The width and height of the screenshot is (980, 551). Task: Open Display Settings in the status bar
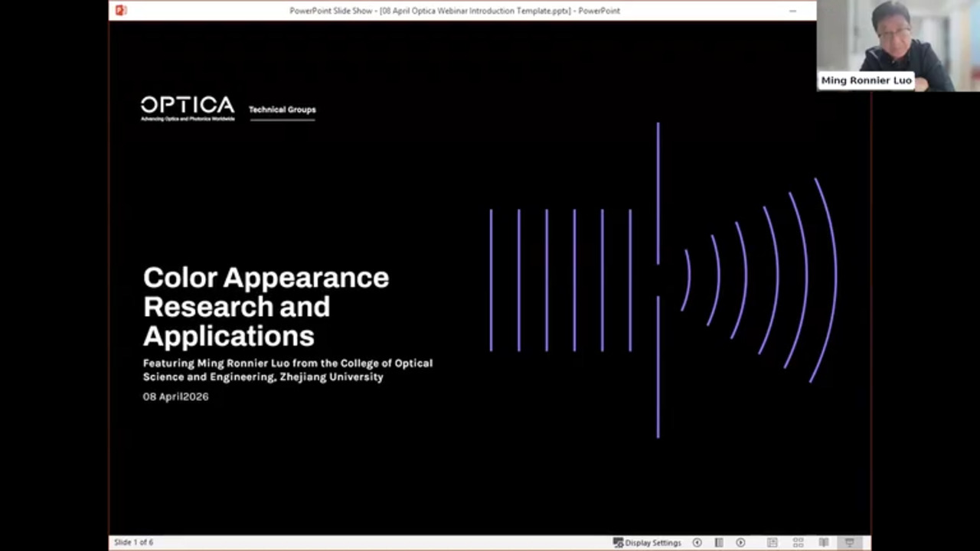[647, 543]
